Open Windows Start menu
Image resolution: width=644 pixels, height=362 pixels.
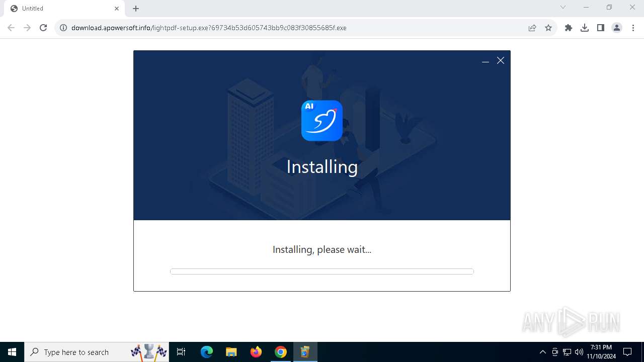(x=12, y=352)
